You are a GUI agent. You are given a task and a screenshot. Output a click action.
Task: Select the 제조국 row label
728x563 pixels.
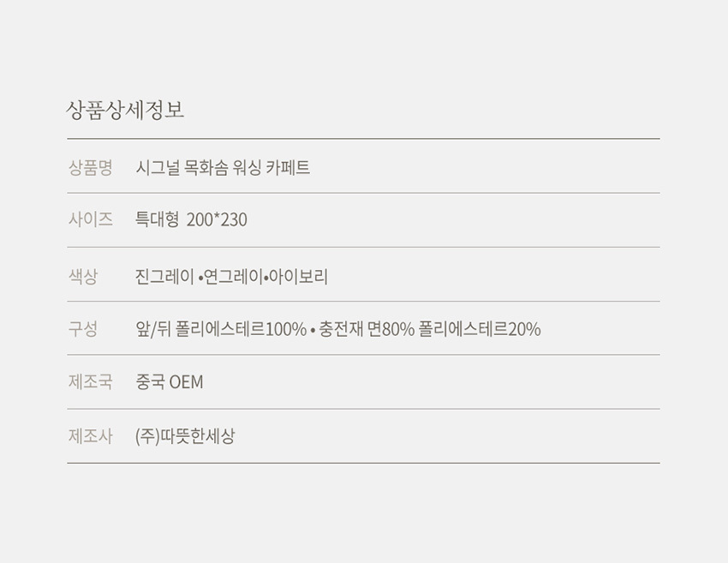[x=90, y=382]
